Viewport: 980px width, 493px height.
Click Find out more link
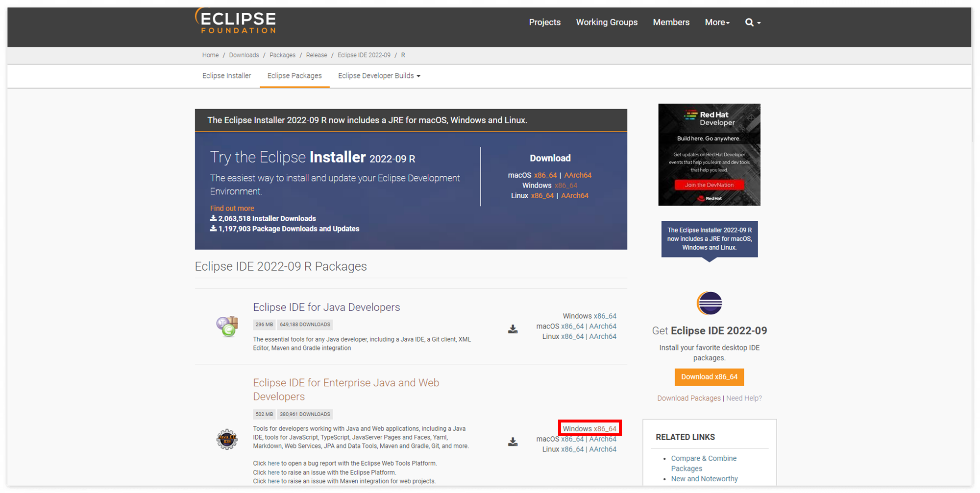coord(232,208)
